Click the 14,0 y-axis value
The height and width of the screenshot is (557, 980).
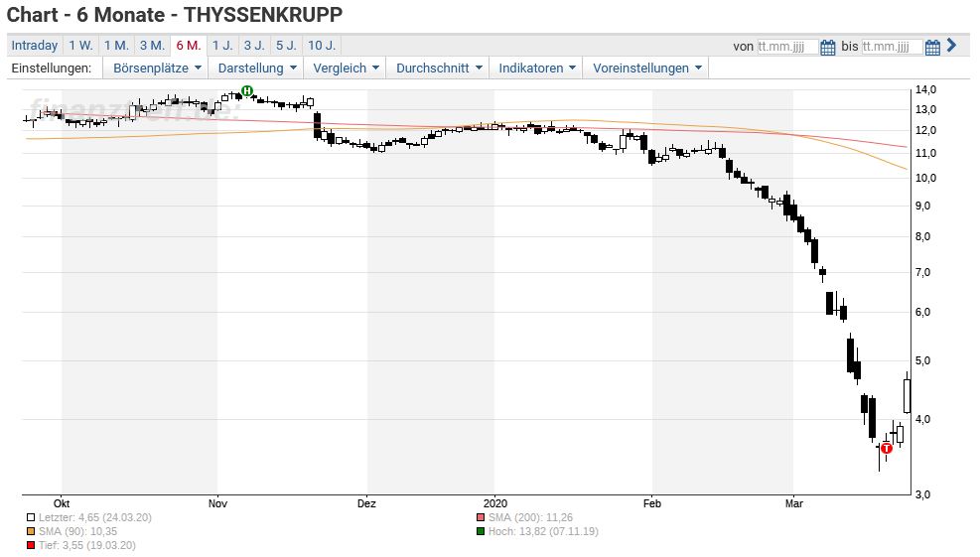[x=926, y=90]
